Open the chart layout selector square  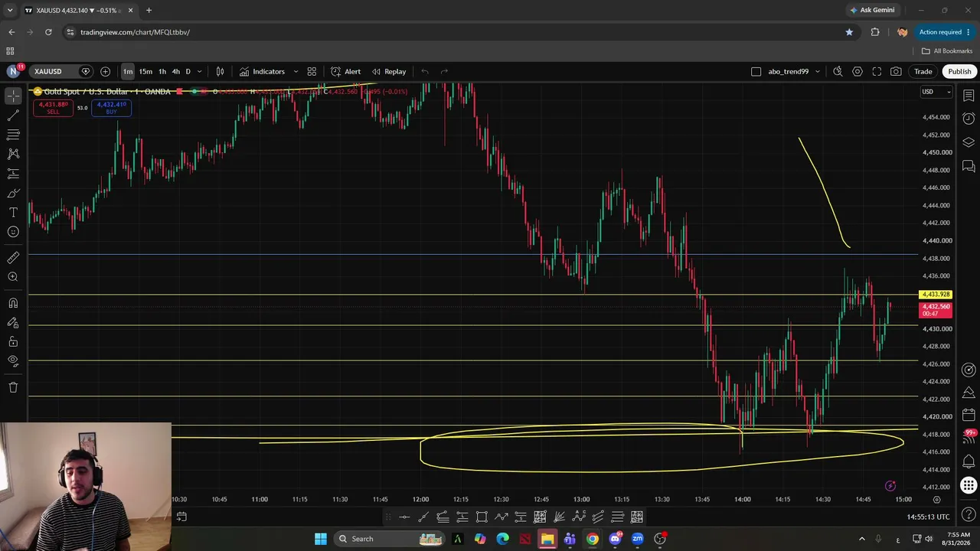[x=756, y=71]
